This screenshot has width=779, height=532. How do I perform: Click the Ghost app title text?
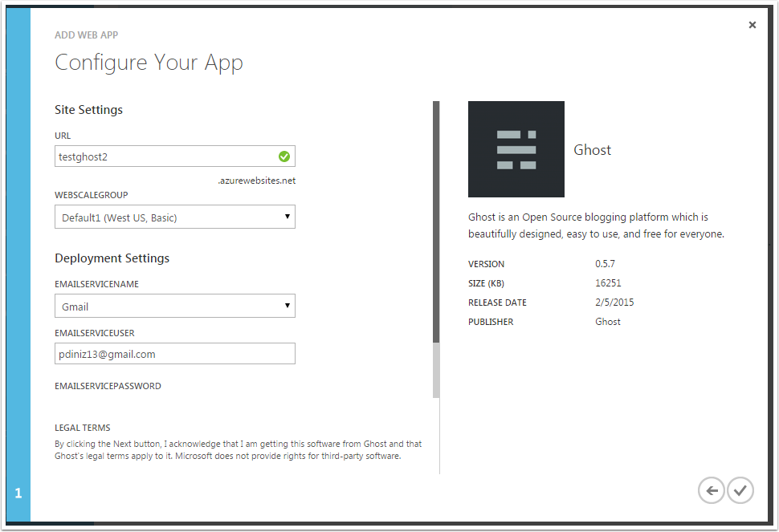(592, 150)
